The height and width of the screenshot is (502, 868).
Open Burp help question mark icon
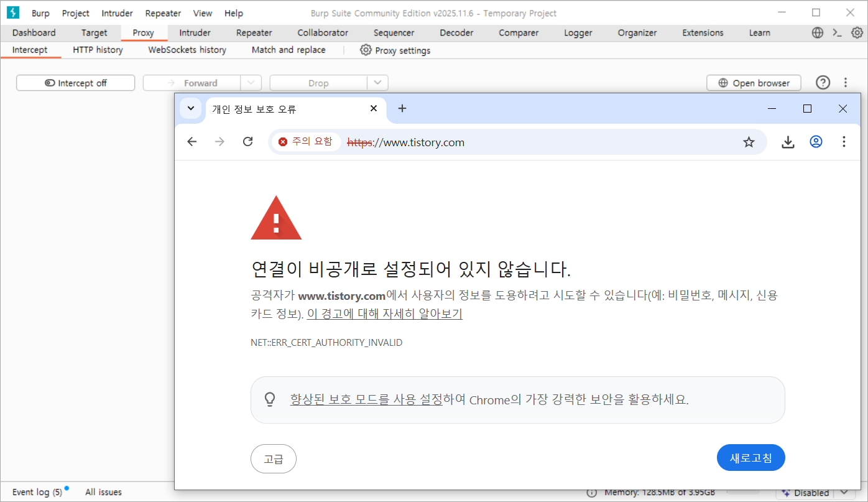(823, 83)
